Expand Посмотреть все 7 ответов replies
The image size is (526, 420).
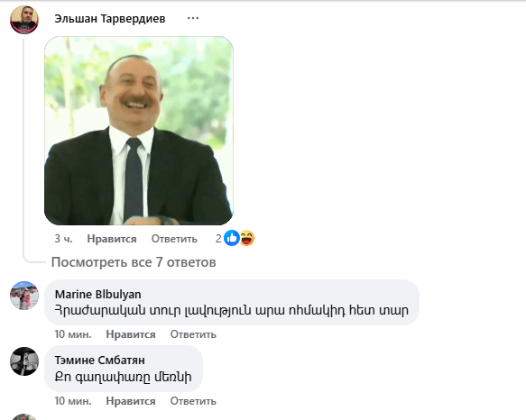point(134,262)
